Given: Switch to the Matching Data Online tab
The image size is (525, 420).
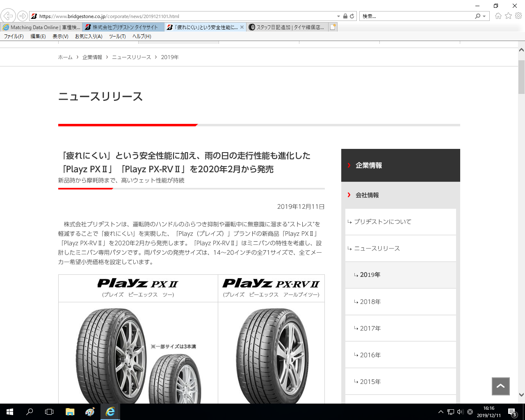Looking at the screenshot, I should coord(41,27).
